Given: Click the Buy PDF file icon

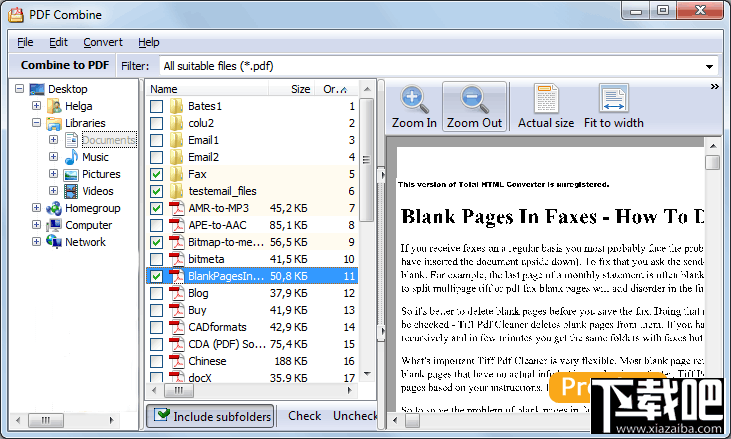Looking at the screenshot, I should [x=176, y=310].
